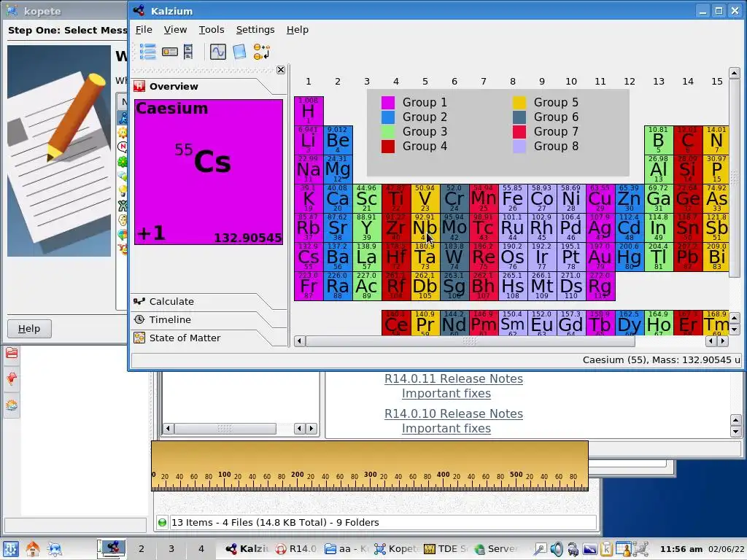Click the Konqueror gear icon in taskbar
Viewport: 747px width, 560px height.
pyautogui.click(x=54, y=549)
